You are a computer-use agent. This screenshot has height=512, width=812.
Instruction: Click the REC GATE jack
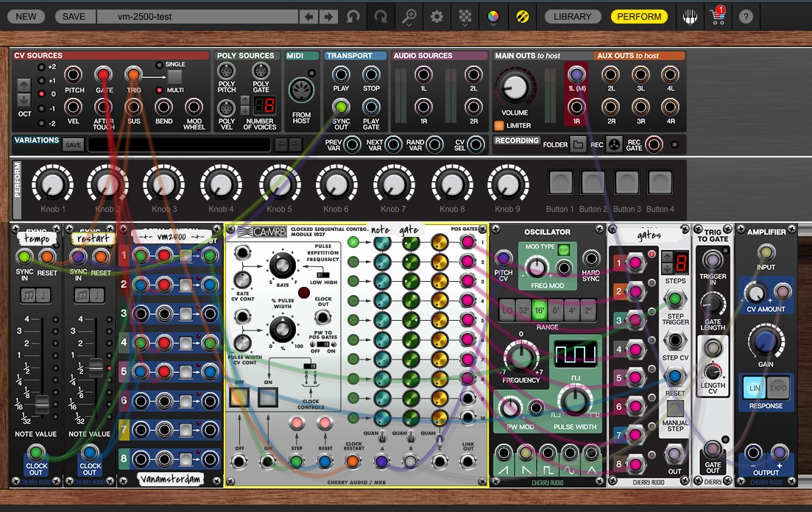point(654,144)
